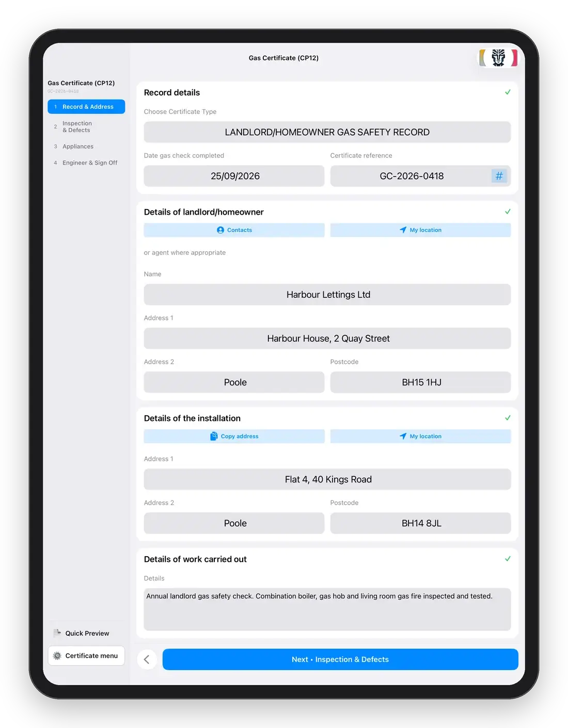The image size is (568, 728).
Task: Click the Record details green checkmark
Action: tap(508, 92)
